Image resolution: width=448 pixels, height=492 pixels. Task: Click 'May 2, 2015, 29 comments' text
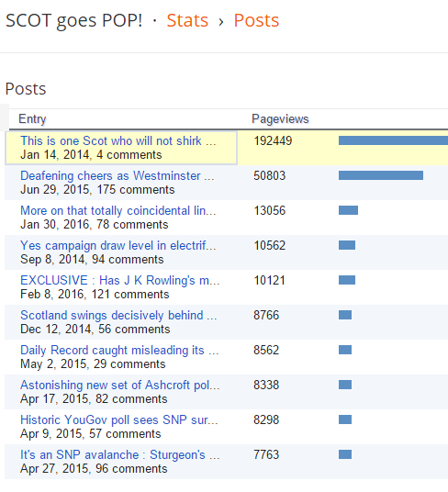point(93,364)
